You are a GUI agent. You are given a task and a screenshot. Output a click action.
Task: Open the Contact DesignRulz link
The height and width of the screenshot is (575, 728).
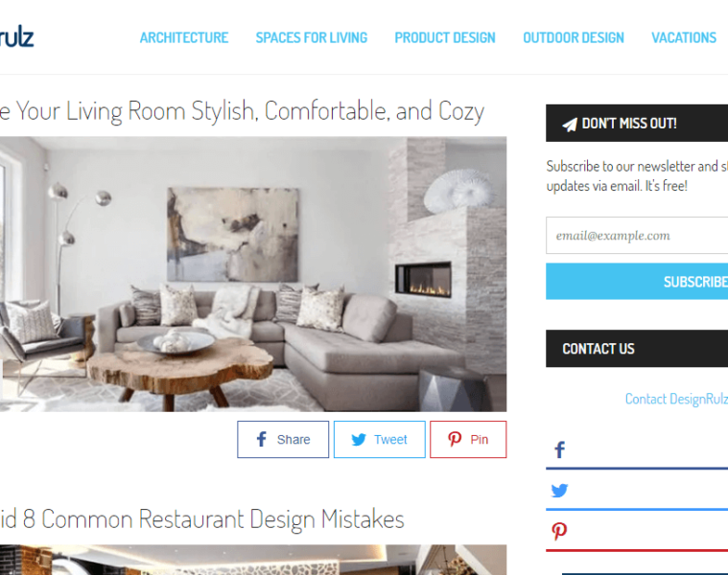(x=676, y=399)
